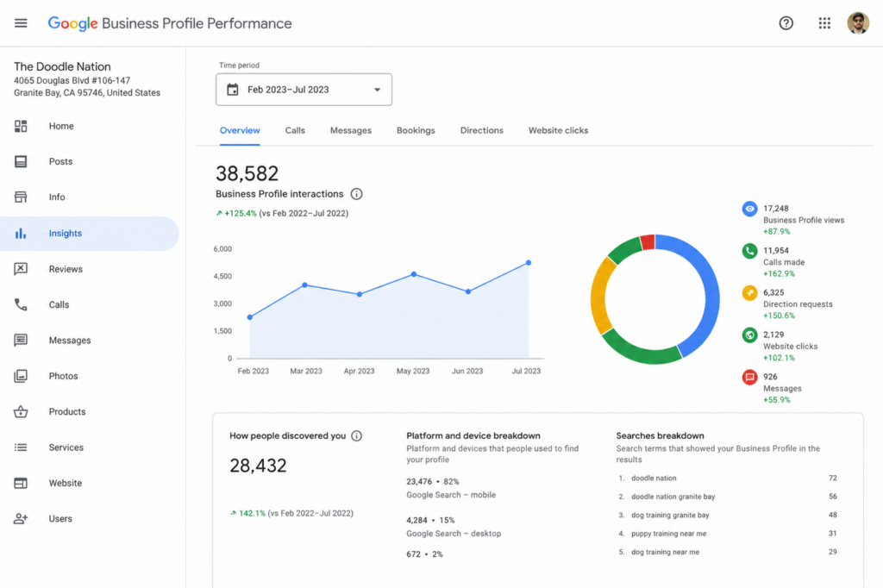The height and width of the screenshot is (588, 883).
Task: Switch to the Bookings tab
Action: point(416,131)
